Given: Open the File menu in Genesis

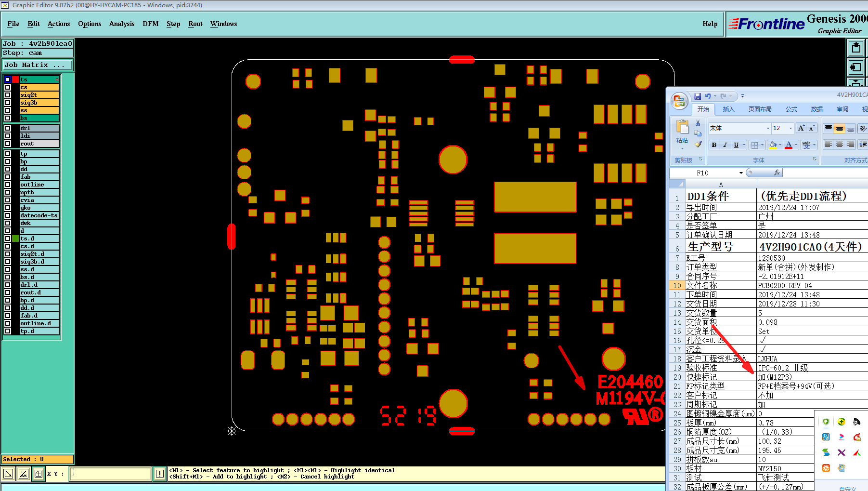Looking at the screenshot, I should tap(13, 24).
